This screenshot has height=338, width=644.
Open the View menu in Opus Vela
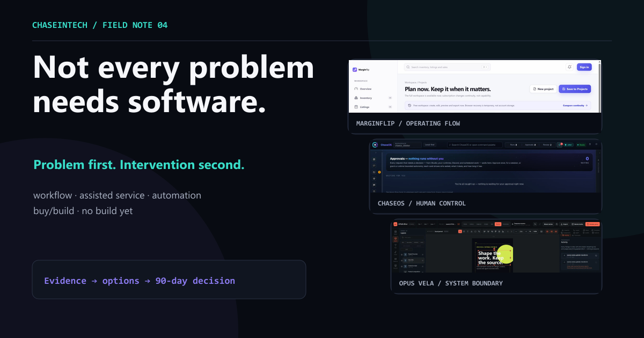tap(433, 224)
